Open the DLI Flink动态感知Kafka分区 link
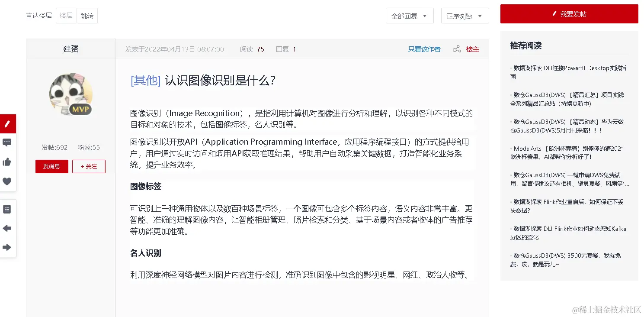Screen dimensions: 644x317 (x=568, y=233)
